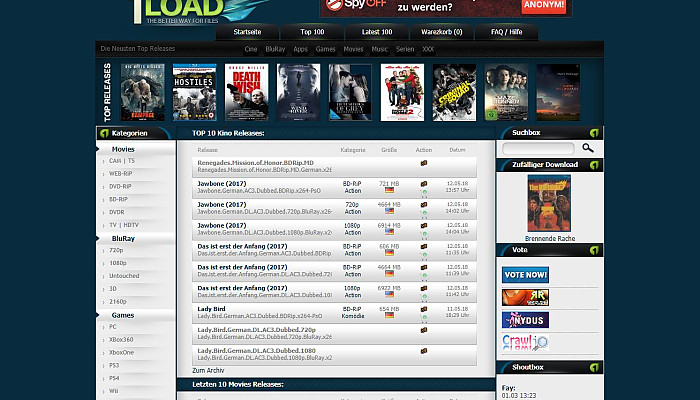The image size is (700, 400).
Task: Open WEB-RIP category in sidebar
Action: click(121, 174)
